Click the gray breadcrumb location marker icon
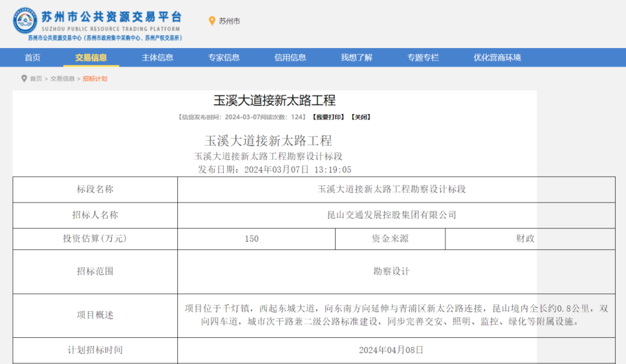Viewport: 626px width, 364px height. [24, 79]
